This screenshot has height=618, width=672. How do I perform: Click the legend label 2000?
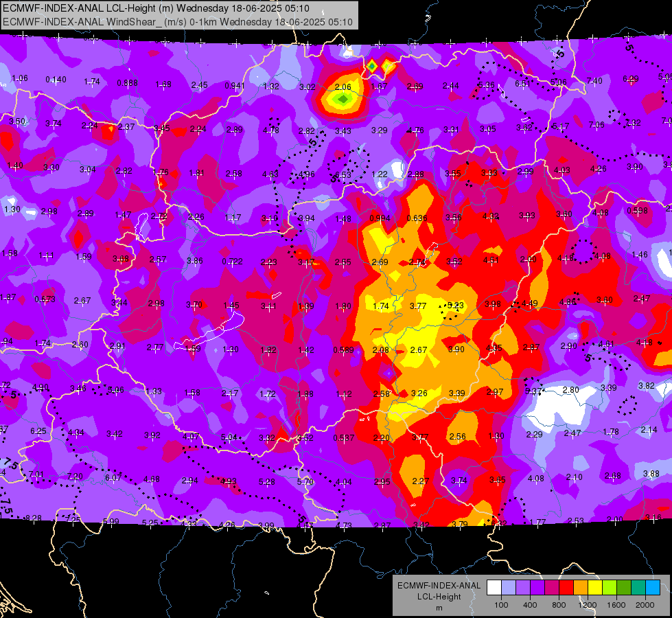click(645, 605)
